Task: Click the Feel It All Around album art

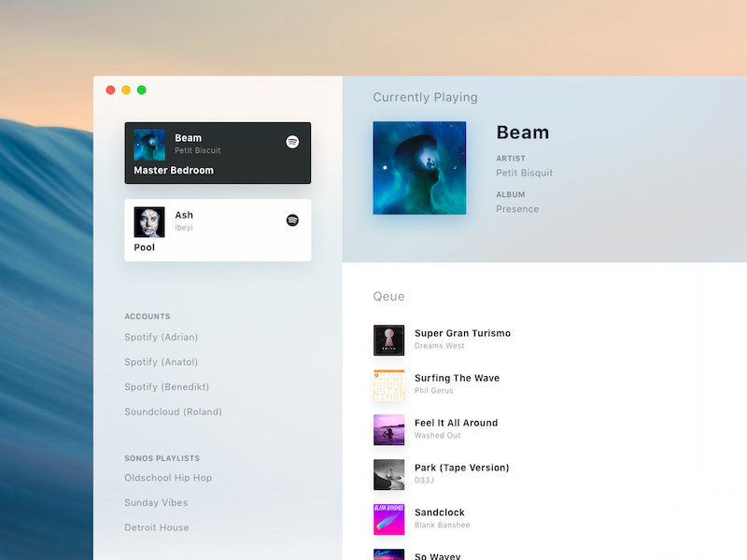Action: click(x=388, y=429)
